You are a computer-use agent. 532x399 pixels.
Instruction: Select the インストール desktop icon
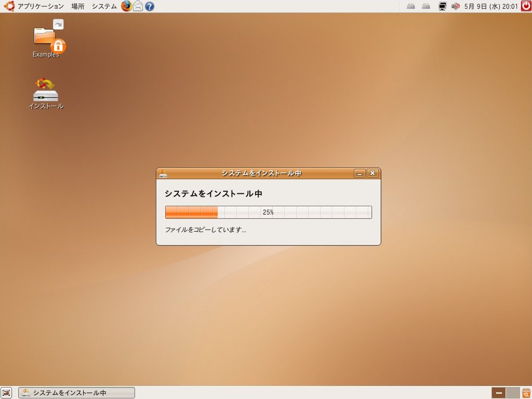(x=46, y=94)
